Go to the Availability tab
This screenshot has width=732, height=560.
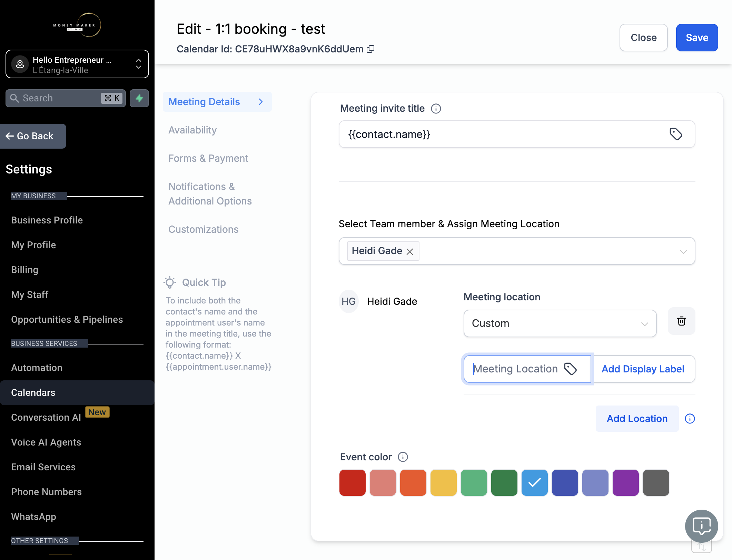click(x=192, y=130)
